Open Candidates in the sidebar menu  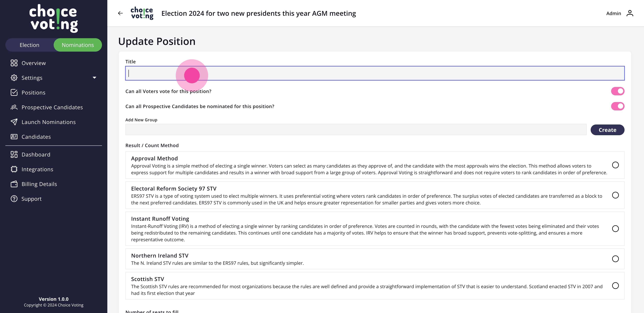pyautogui.click(x=36, y=137)
